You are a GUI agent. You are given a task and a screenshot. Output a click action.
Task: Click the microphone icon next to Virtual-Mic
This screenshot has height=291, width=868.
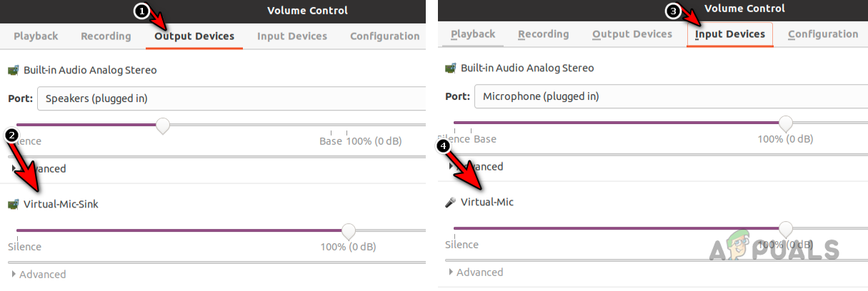pos(450,203)
